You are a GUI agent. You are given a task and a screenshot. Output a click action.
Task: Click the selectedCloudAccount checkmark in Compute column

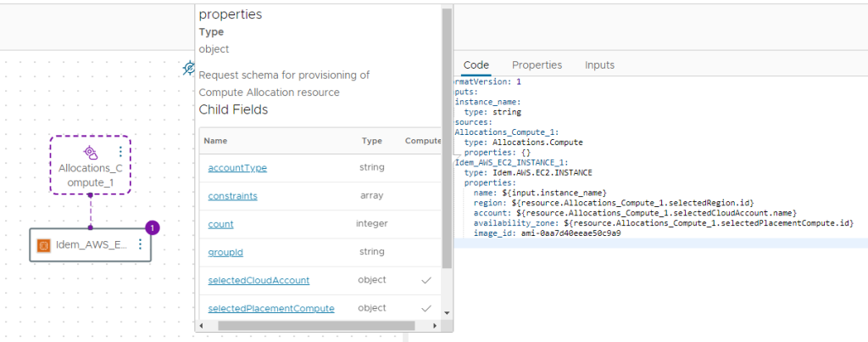point(426,280)
